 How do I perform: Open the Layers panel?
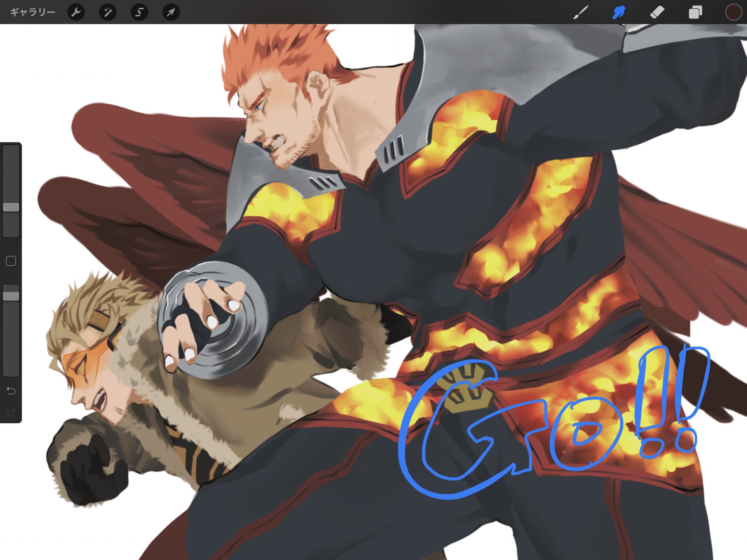695,12
